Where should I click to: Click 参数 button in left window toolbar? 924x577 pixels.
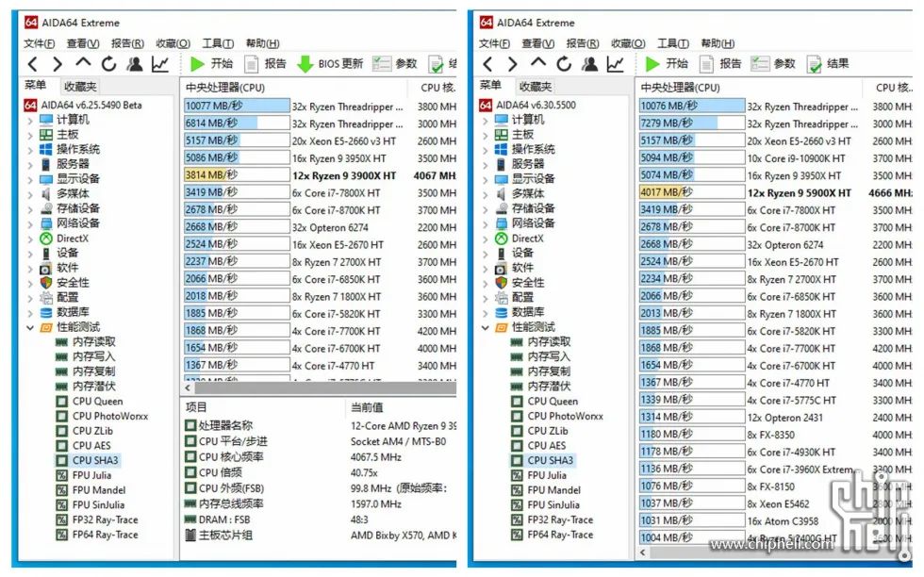395,64
